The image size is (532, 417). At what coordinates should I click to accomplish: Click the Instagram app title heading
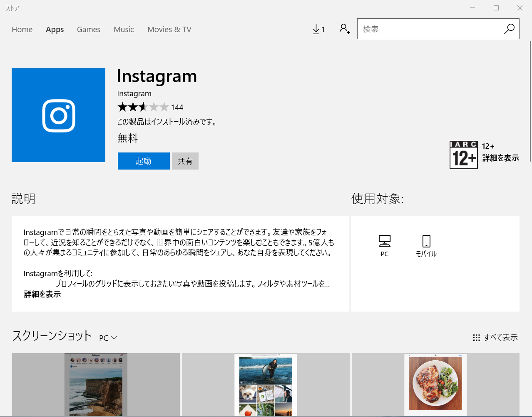click(x=157, y=76)
